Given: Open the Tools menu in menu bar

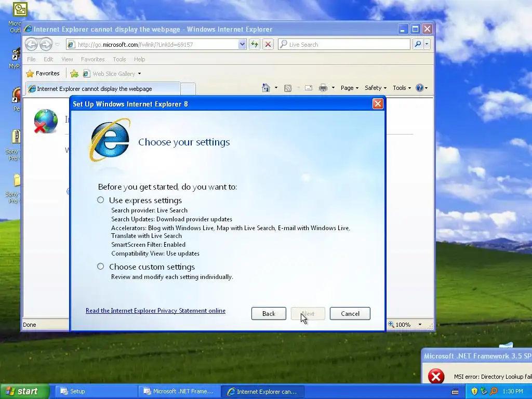Looking at the screenshot, I should 119,59.
